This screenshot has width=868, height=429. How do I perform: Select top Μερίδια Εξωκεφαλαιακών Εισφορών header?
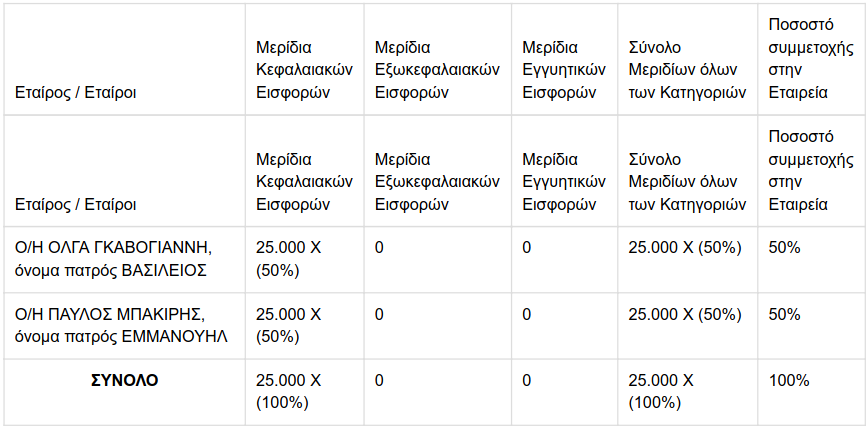coord(438,60)
